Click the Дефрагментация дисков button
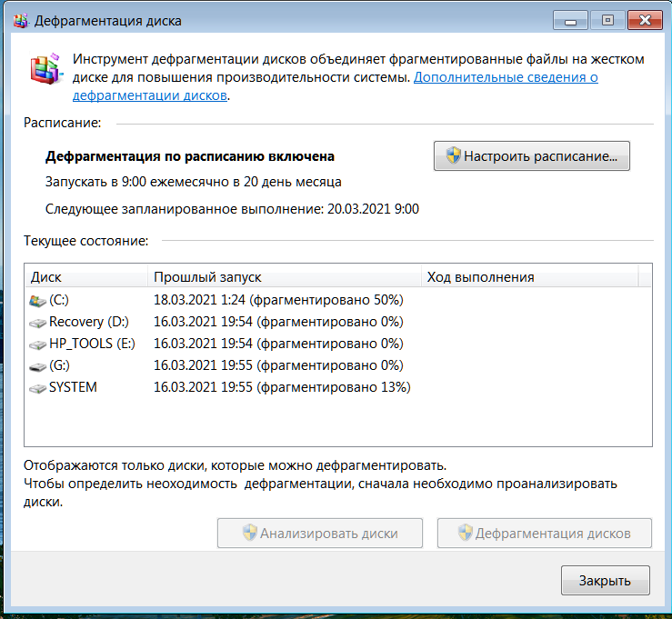This screenshot has width=672, height=619. point(545,533)
